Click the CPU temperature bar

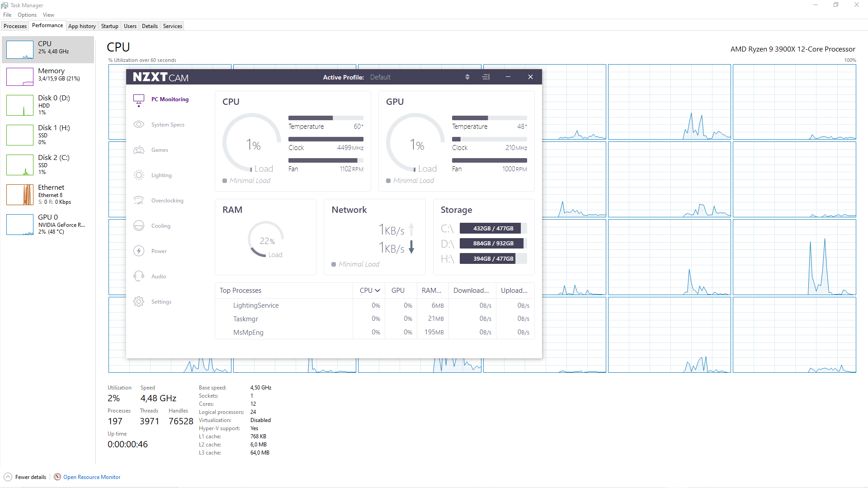326,118
